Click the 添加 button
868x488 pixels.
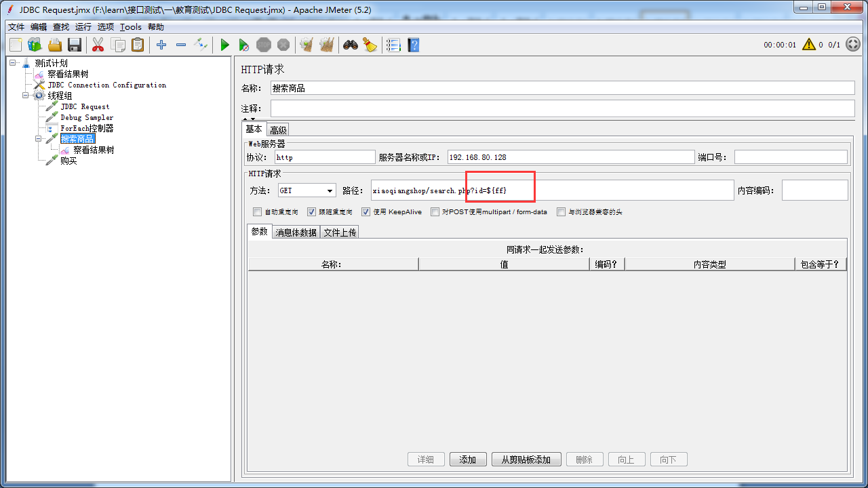coord(468,460)
